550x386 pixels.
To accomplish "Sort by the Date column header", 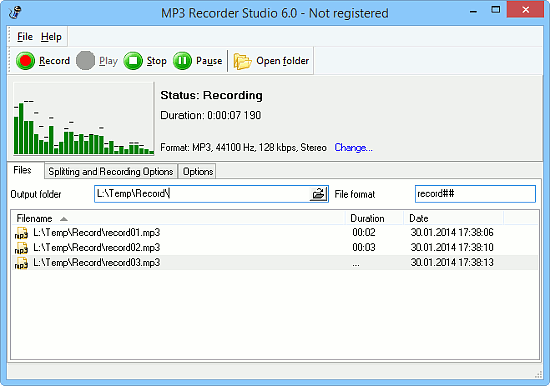I will tap(454, 219).
